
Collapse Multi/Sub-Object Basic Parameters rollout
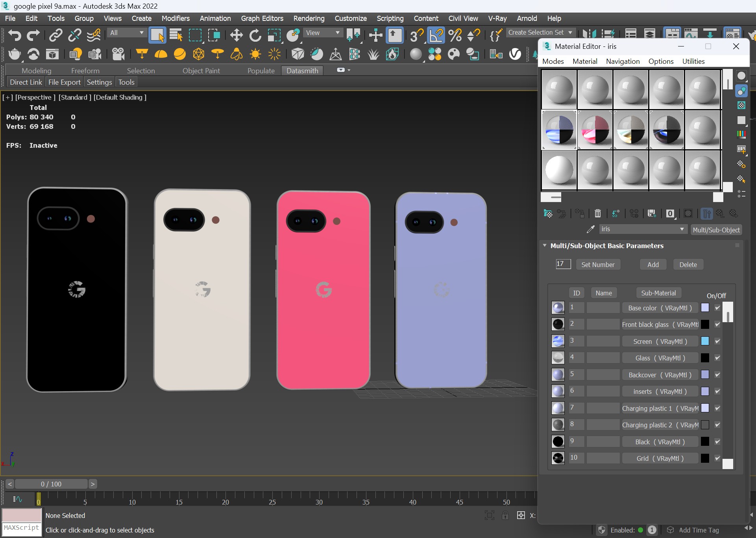(545, 245)
